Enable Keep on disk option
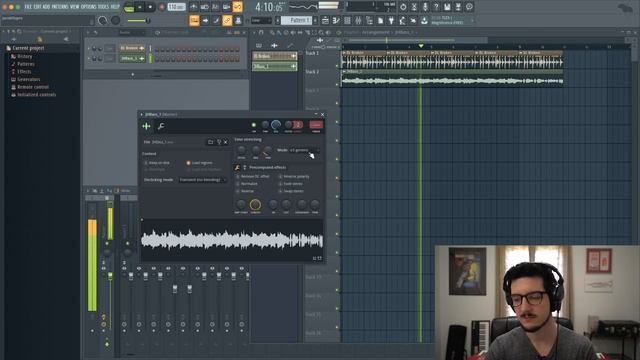 coord(156,163)
